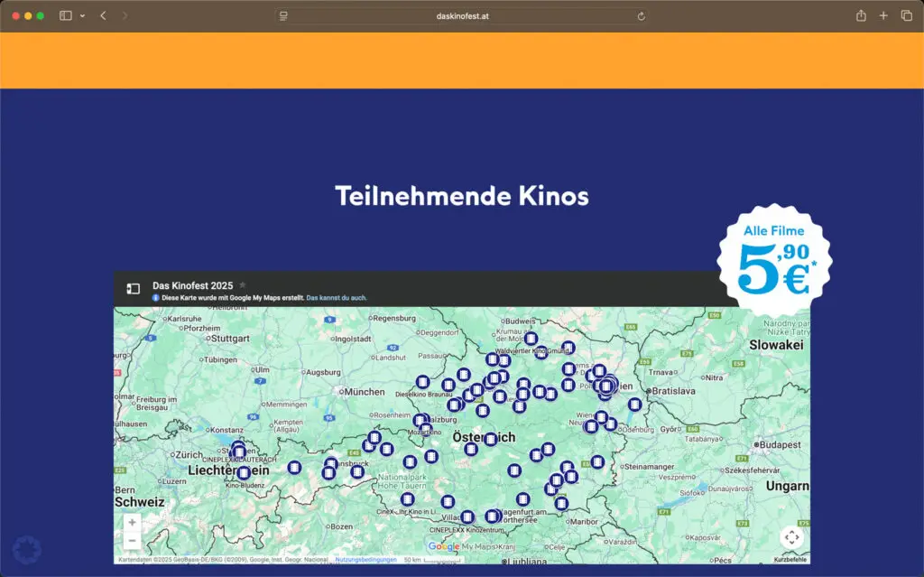
Task: Toggle the Safari sidebar
Action: [x=64, y=15]
